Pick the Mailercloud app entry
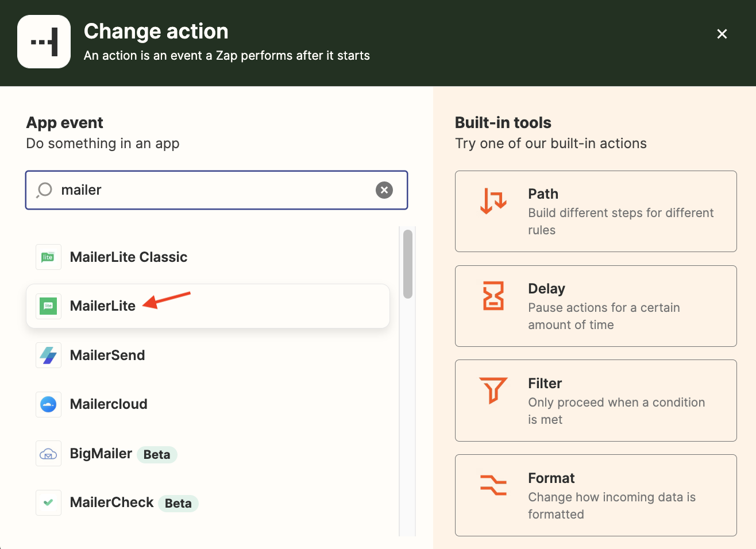The image size is (756, 549). [x=109, y=404]
